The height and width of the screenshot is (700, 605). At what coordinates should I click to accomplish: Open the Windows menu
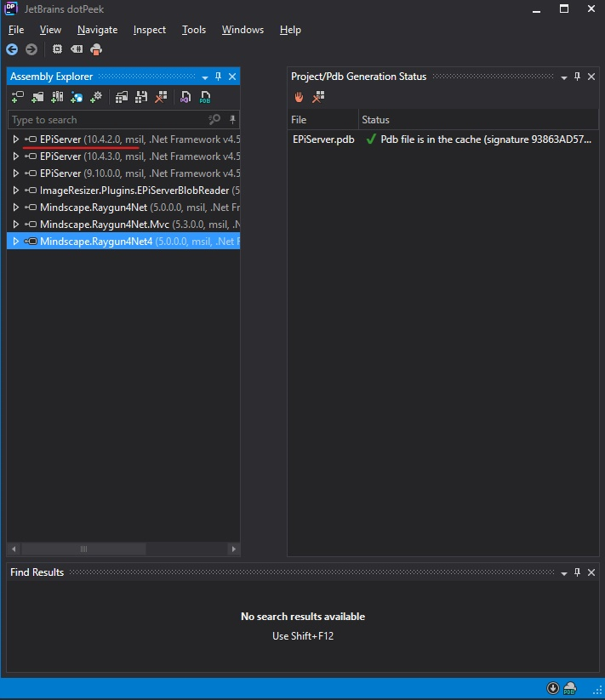click(x=243, y=30)
